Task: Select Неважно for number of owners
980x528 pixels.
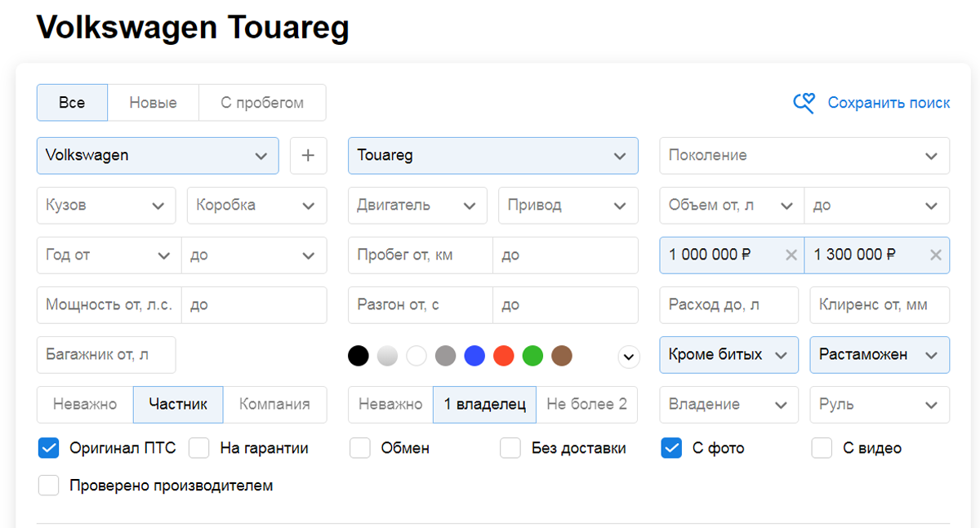Action: (391, 404)
